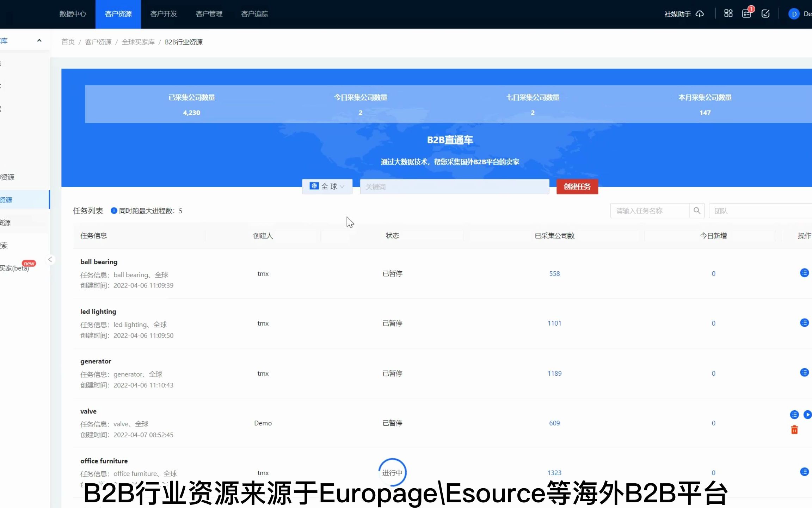Viewport: 812px width, 508px height.
Task: Click 已暂停 status of ball bearing
Action: pos(392,273)
